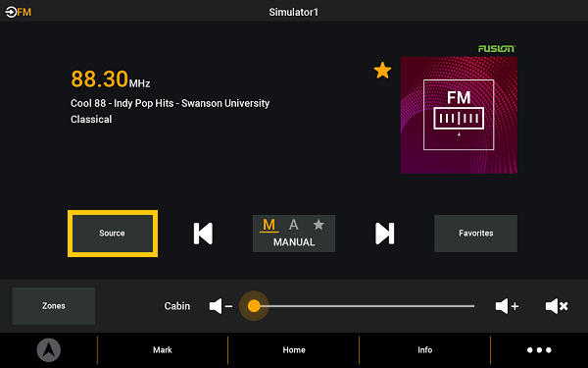Open Info in the bottom bar
This screenshot has width=588, height=368.
425,350
